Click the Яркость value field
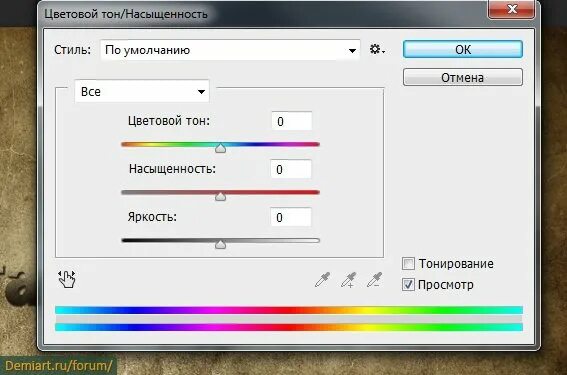Image resolution: width=567 pixels, height=375 pixels. click(291, 217)
